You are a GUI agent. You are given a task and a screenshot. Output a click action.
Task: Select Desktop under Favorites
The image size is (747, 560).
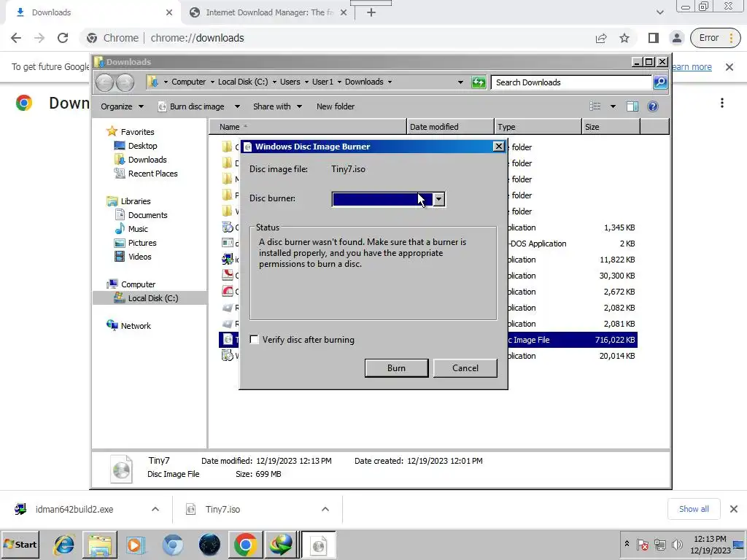[142, 146]
